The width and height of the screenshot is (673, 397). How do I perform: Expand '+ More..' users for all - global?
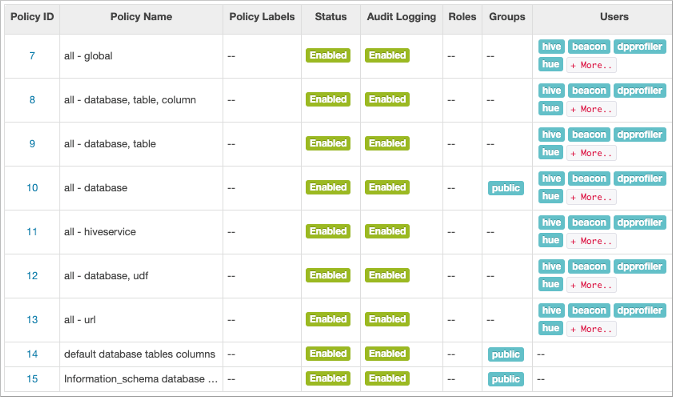pos(591,65)
